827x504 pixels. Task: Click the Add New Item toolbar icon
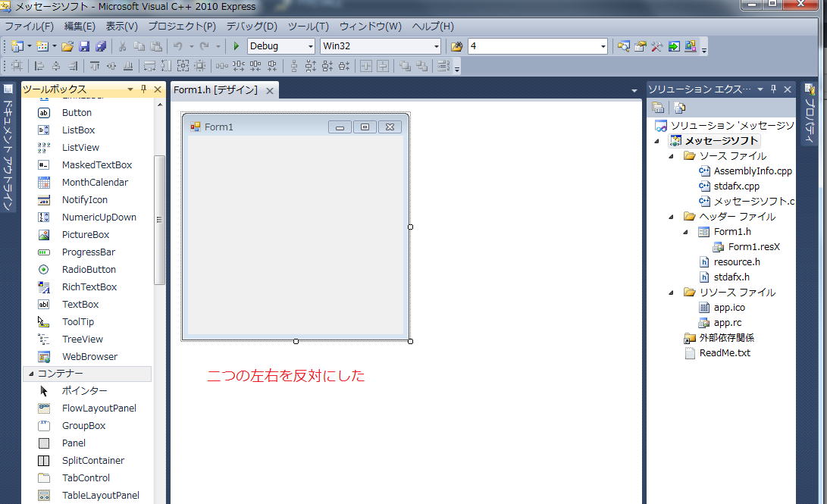[42, 46]
